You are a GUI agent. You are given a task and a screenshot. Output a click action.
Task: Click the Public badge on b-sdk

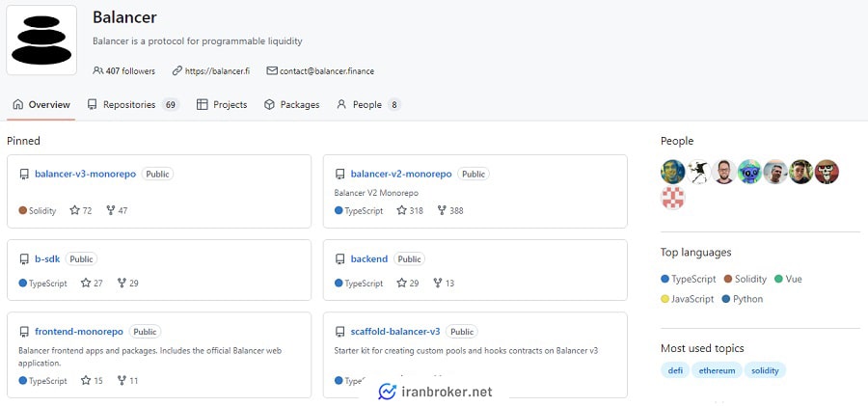pyautogui.click(x=81, y=258)
